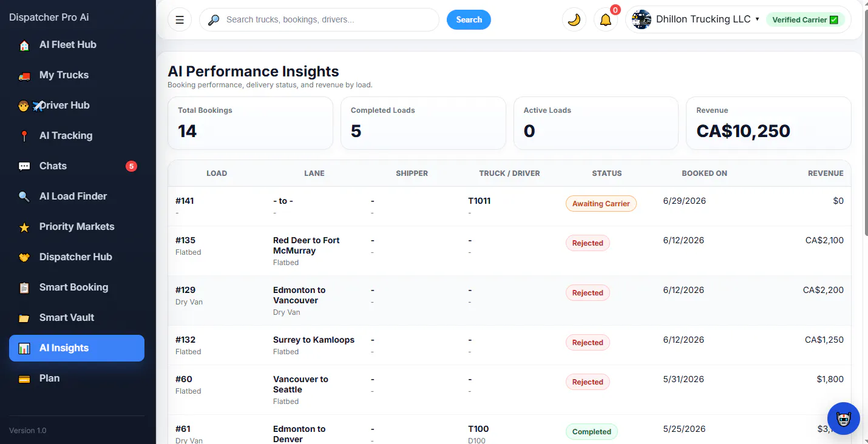The height and width of the screenshot is (444, 868).
Task: Click the truck icon beside My Trucks
Action: (x=24, y=76)
